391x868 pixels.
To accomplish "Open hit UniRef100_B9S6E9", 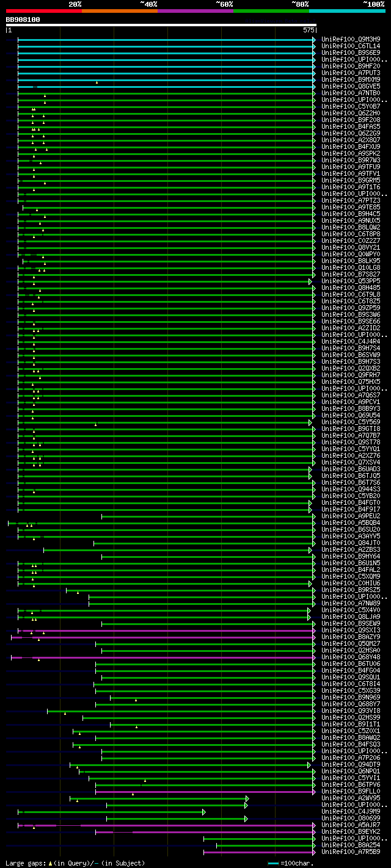I will (x=351, y=53).
